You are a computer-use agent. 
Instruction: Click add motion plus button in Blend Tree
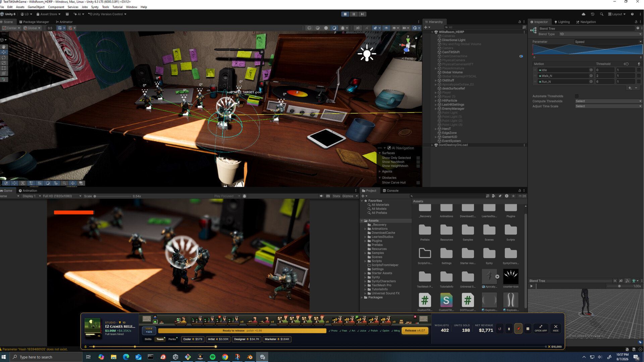click(630, 88)
